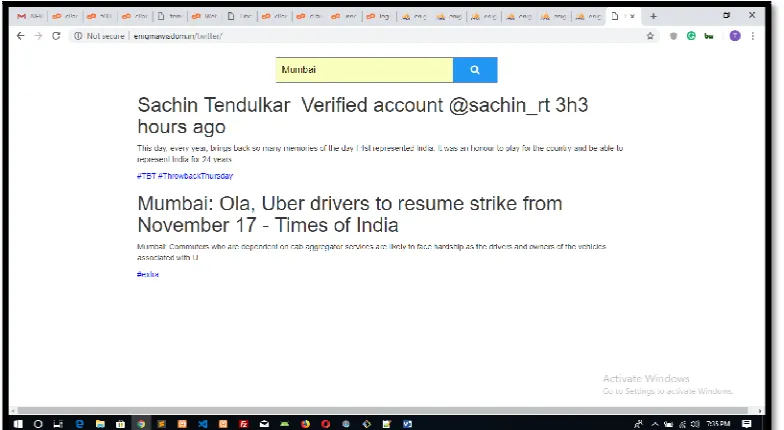
Task: Open Cortana search circle in taskbar
Action: (x=38, y=424)
